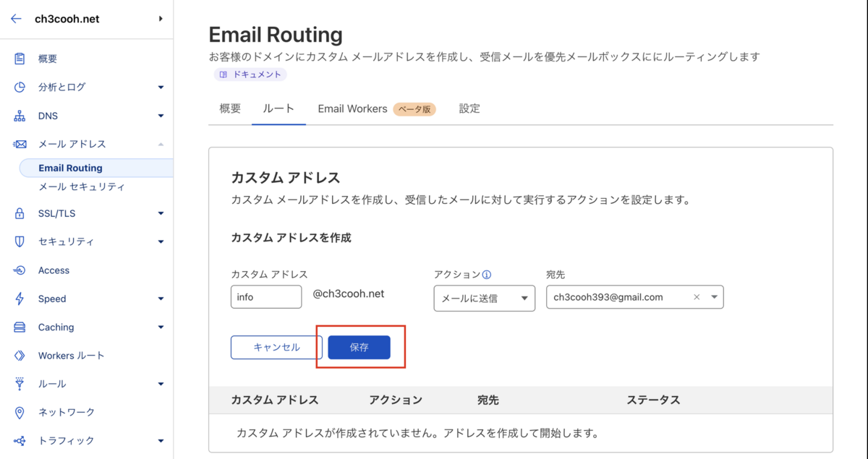
Task: Collapse the メール アドレス sidebar section
Action: pyautogui.click(x=161, y=145)
